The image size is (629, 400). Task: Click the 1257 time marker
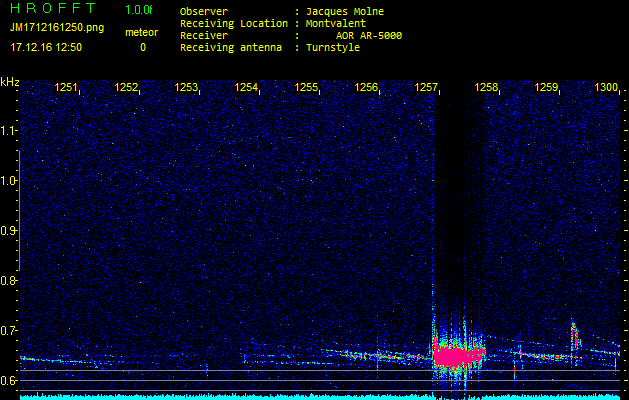tap(426, 87)
